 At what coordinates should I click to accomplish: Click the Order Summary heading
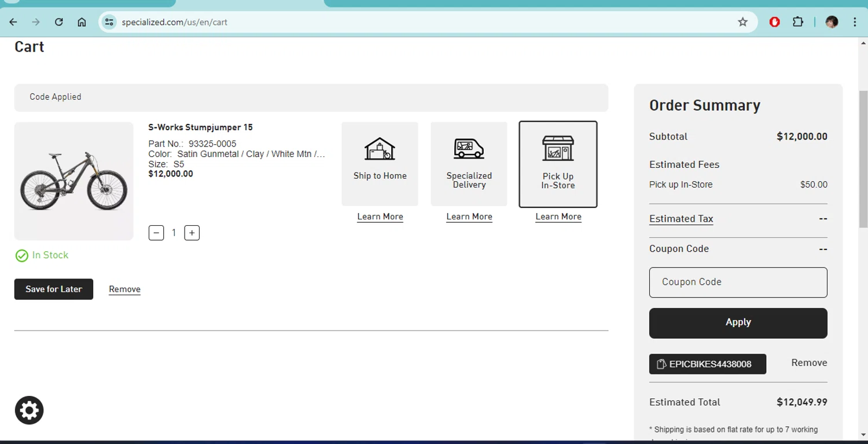click(x=705, y=105)
